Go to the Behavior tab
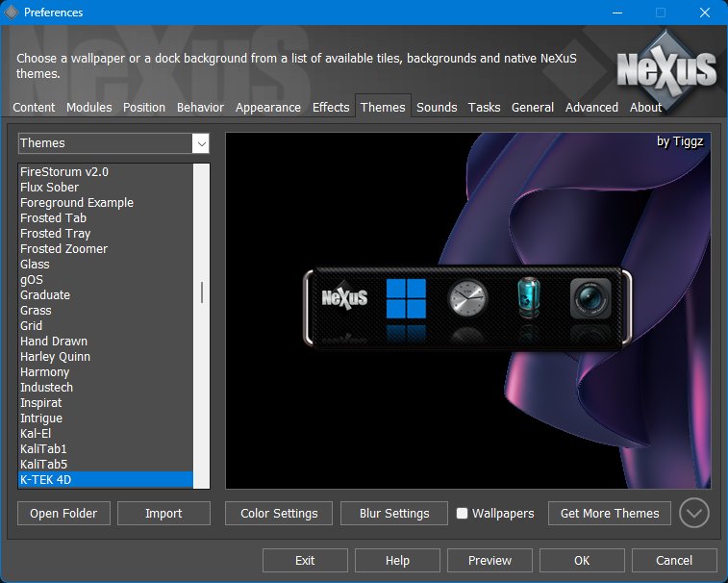The image size is (728, 583). (200, 108)
